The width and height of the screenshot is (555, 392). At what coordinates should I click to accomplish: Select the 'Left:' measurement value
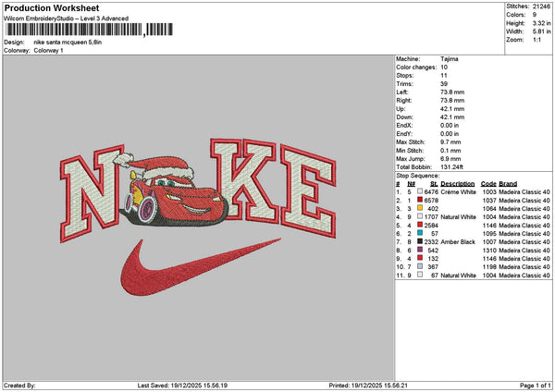point(452,92)
